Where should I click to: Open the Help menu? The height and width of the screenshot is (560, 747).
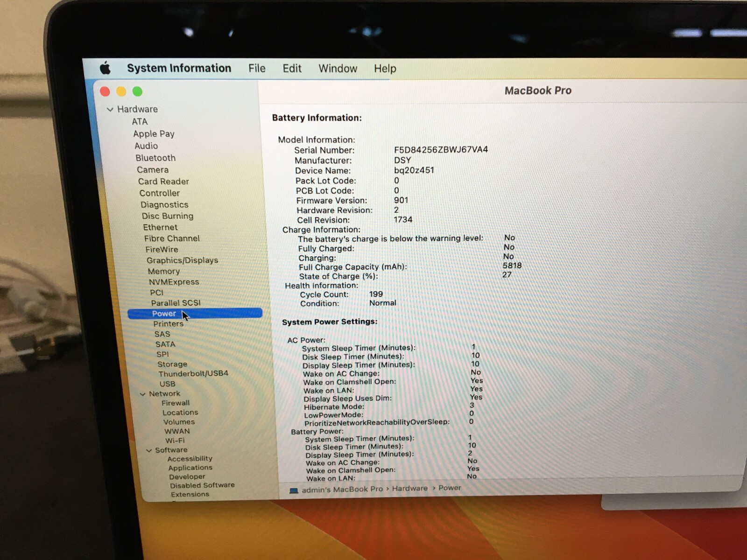[385, 69]
